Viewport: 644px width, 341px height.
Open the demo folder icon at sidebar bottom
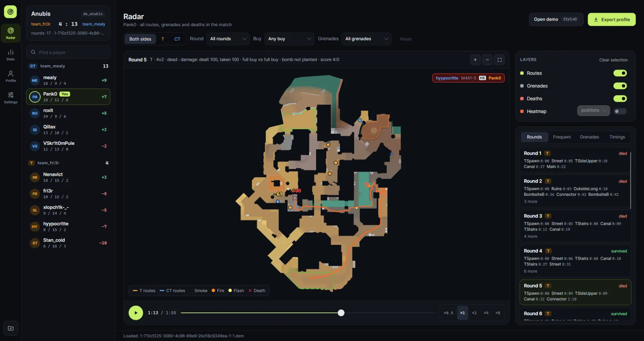10,328
